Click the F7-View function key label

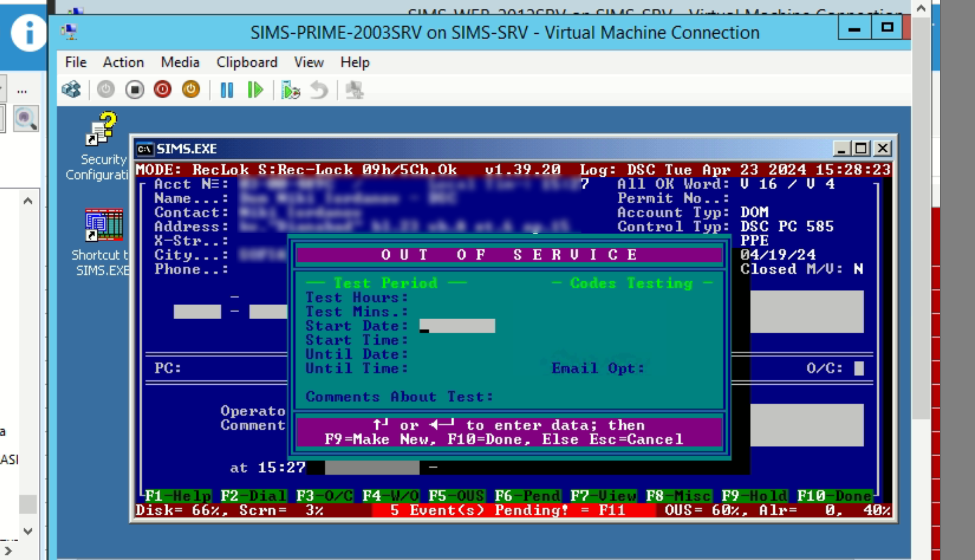tap(603, 495)
